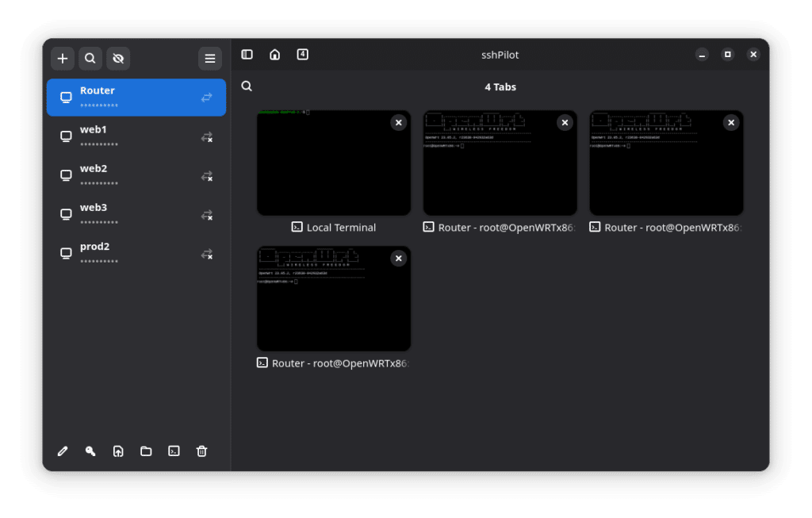812x518 pixels.
Task: Open the sidebar search for connections
Action: coord(90,58)
